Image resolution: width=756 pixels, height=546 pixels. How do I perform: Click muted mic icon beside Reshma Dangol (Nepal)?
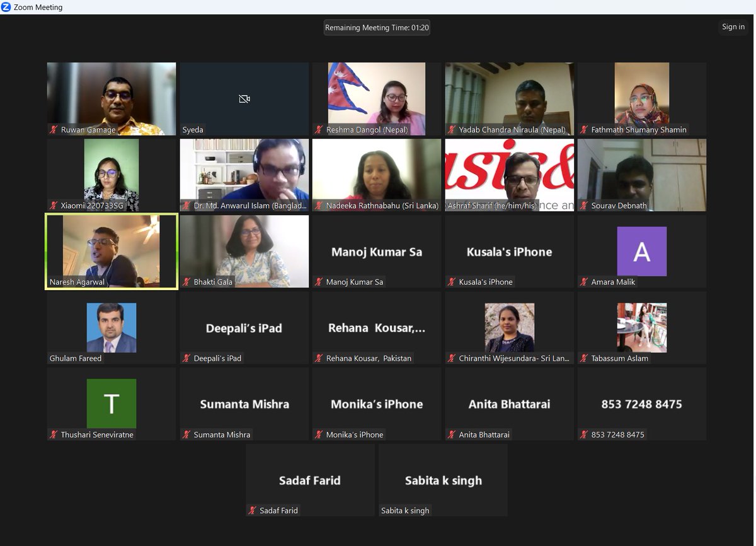pos(319,130)
